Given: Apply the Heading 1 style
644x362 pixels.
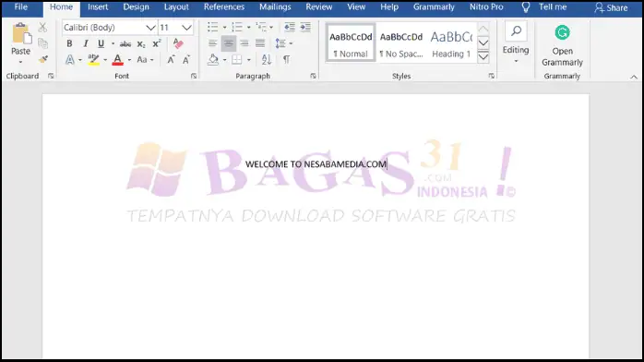Looking at the screenshot, I should (451, 43).
